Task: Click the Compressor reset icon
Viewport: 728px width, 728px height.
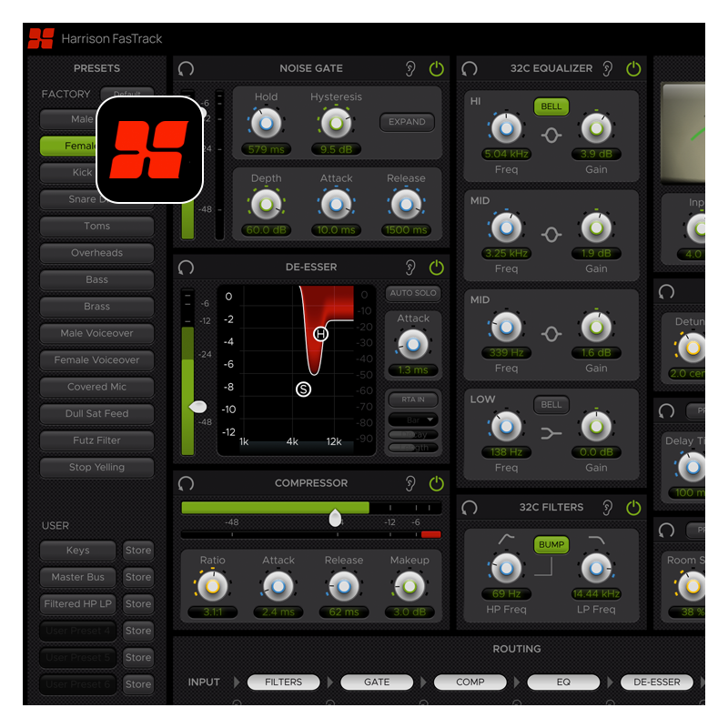Action: point(187,483)
